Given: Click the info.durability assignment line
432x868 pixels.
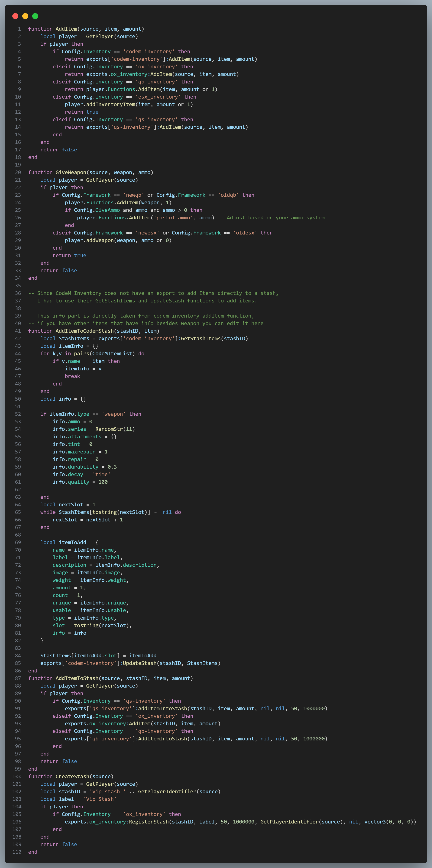Looking at the screenshot, I should click(x=85, y=467).
